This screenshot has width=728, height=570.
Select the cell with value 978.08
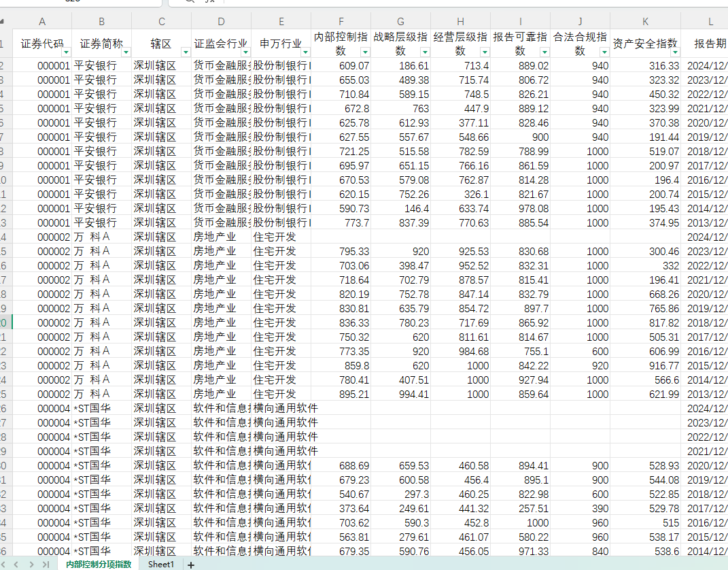[x=521, y=209]
